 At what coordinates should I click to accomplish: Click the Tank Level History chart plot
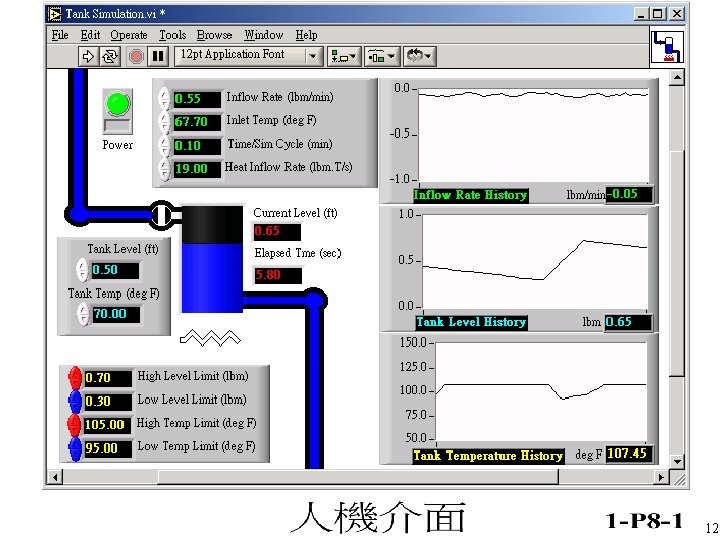point(535,261)
